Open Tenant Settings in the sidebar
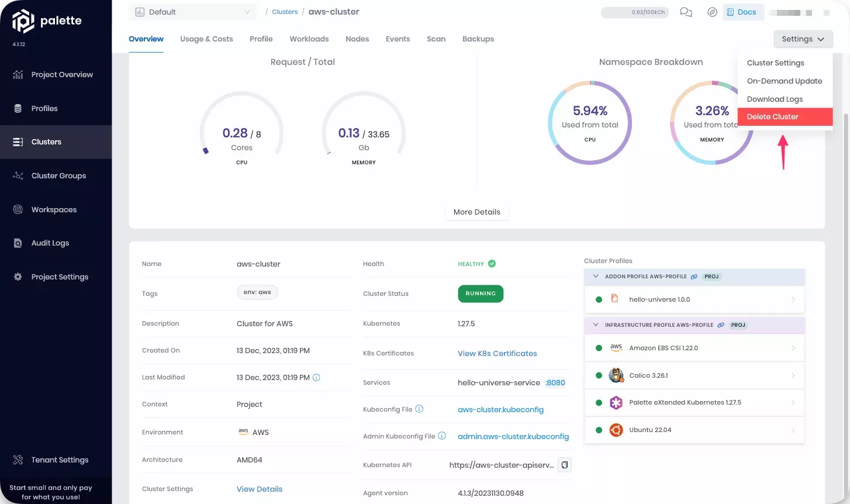The width and height of the screenshot is (850, 504). 56,460
